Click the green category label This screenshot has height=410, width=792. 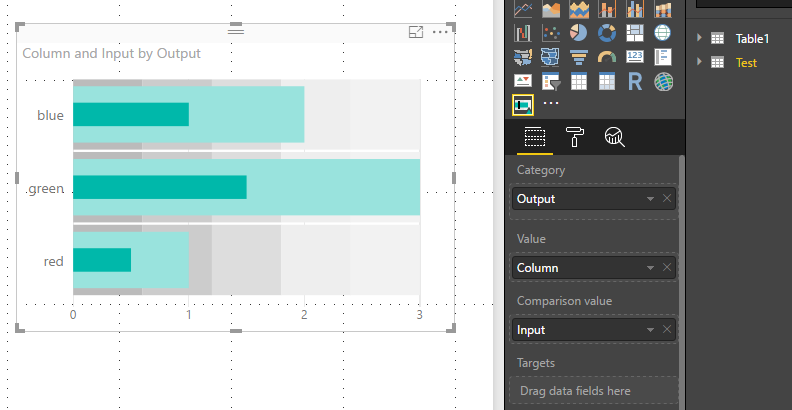click(x=46, y=189)
